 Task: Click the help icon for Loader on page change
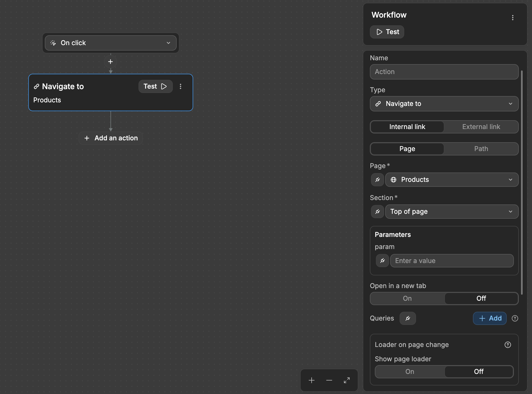point(508,345)
